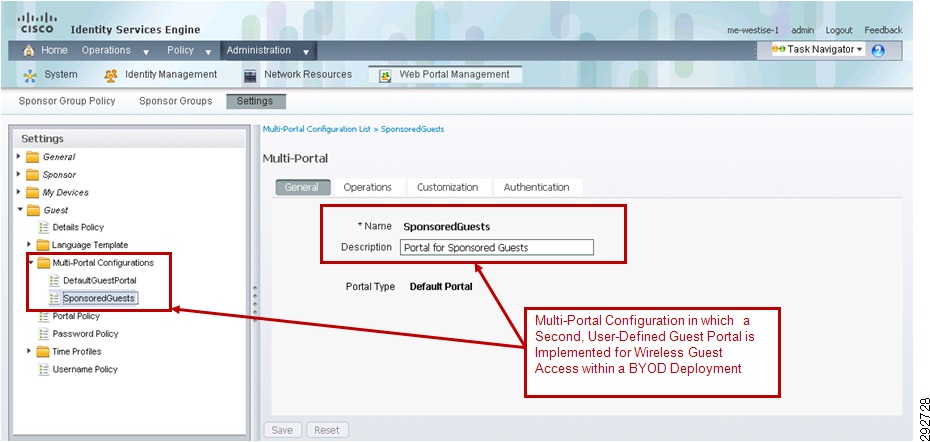930x442 pixels.
Task: Click the DefaultGuestPortal list icon
Action: pos(55,280)
